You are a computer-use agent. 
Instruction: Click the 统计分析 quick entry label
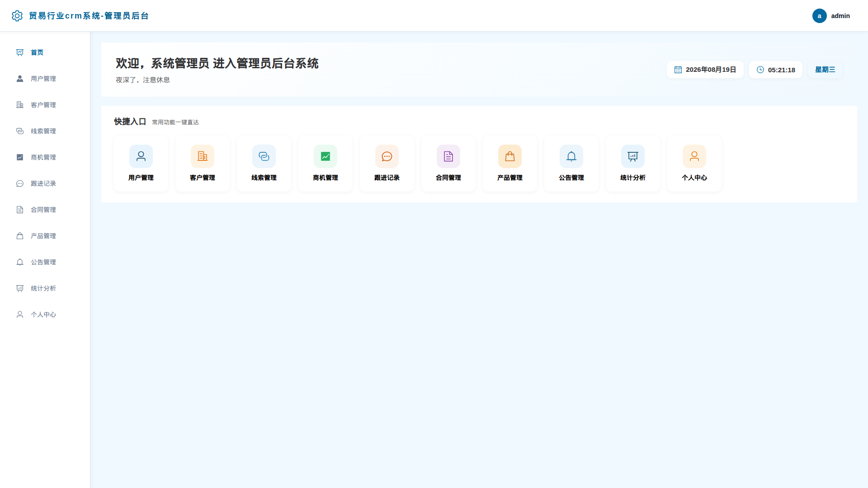[x=633, y=178]
